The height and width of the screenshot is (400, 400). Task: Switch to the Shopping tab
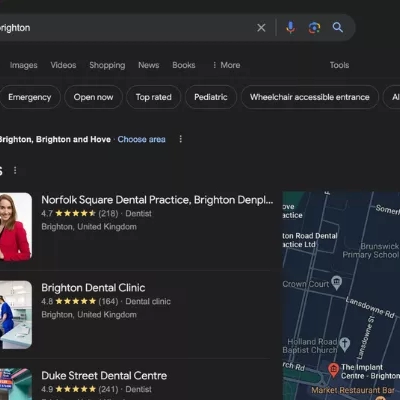pyautogui.click(x=107, y=65)
